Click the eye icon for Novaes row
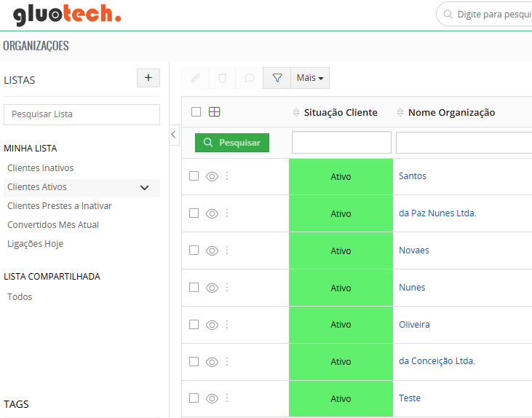 [212, 251]
